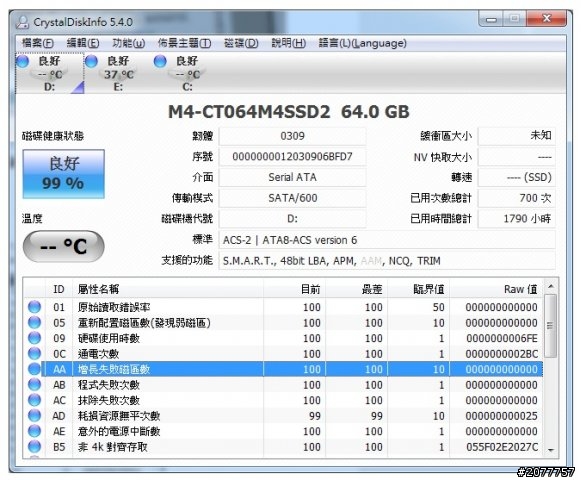581x480 pixels.
Task: Select row 重新配置磁區數(發現弱磁區)
Action: [x=284, y=322]
